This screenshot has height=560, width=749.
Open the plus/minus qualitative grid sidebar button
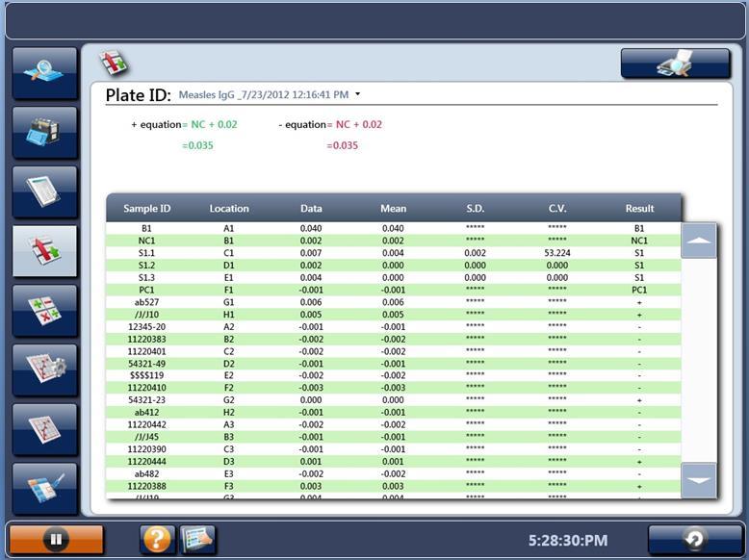click(44, 311)
